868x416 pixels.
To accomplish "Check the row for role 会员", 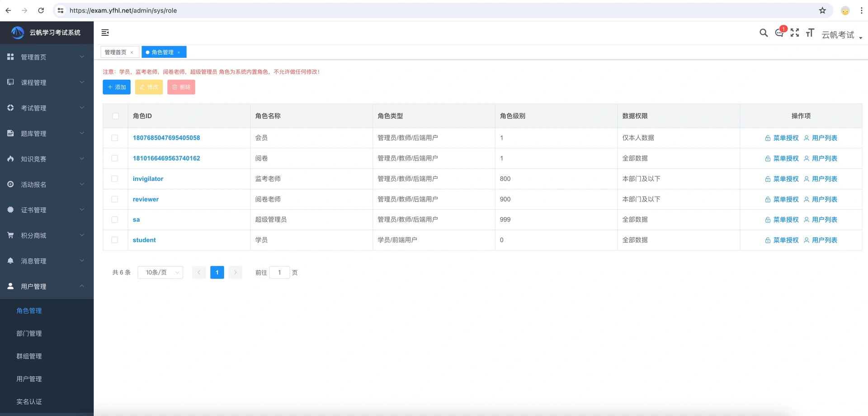I will point(115,138).
